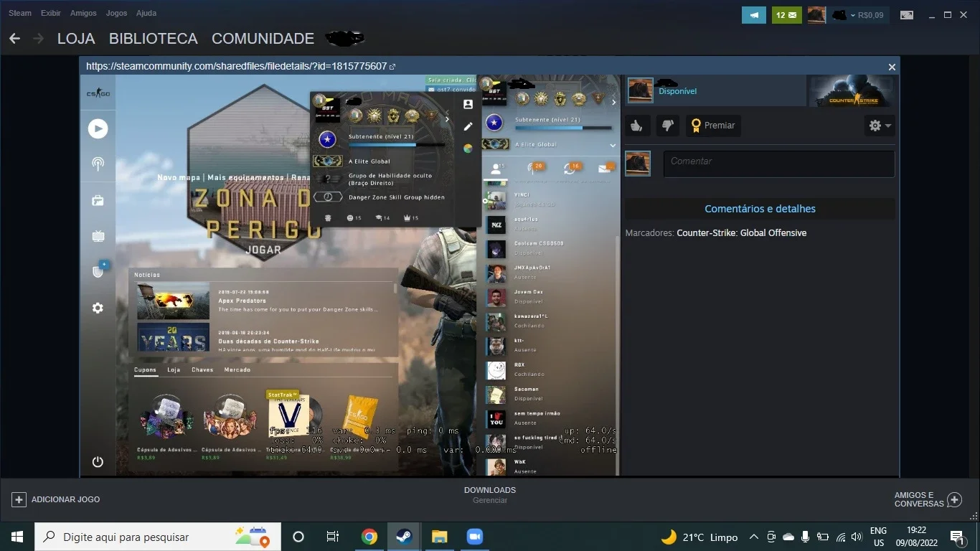Open the account dropdown showing R$0,09
The image size is (980, 551).
click(861, 14)
